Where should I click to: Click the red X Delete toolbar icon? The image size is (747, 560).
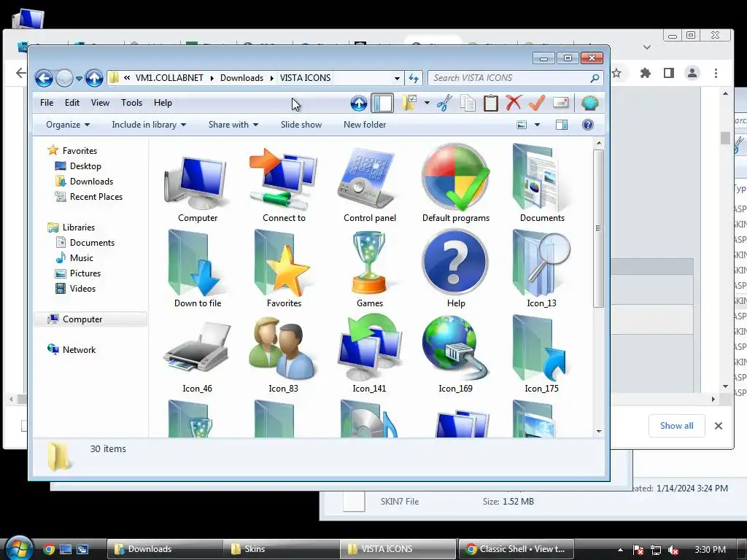tap(514, 103)
